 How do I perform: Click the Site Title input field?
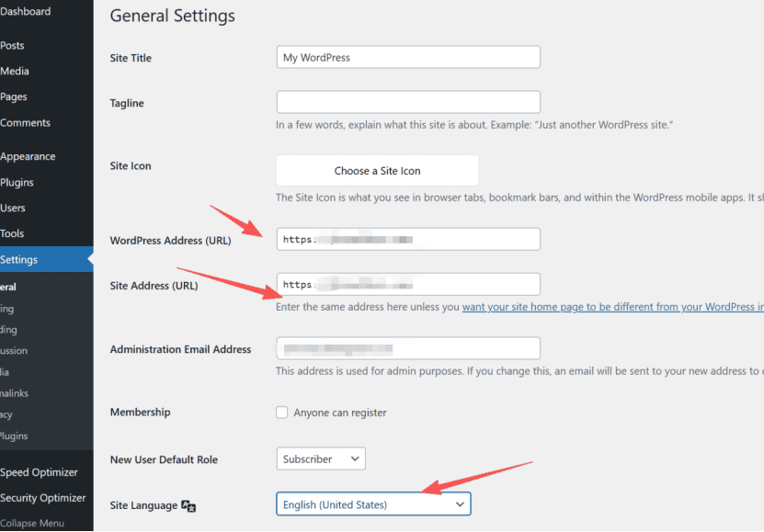coord(408,58)
